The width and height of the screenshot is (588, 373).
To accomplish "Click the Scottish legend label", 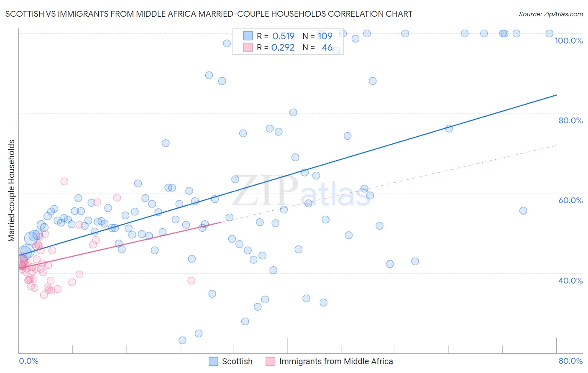I will point(237,361).
